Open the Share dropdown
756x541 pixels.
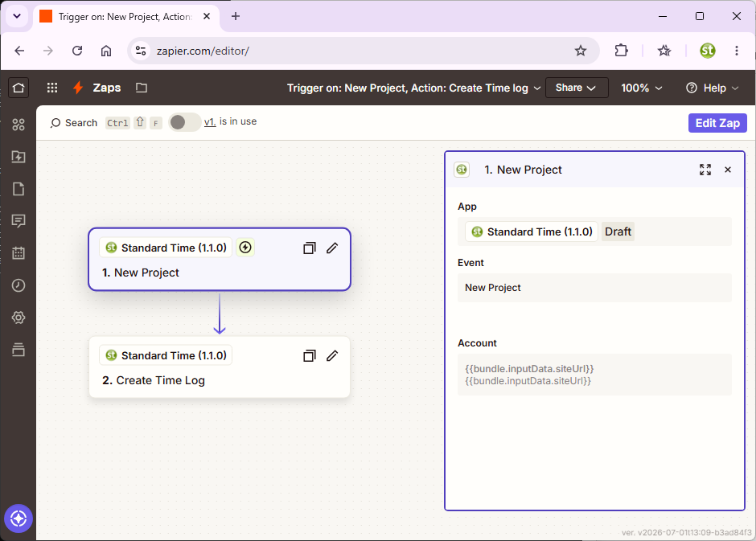[x=576, y=88]
